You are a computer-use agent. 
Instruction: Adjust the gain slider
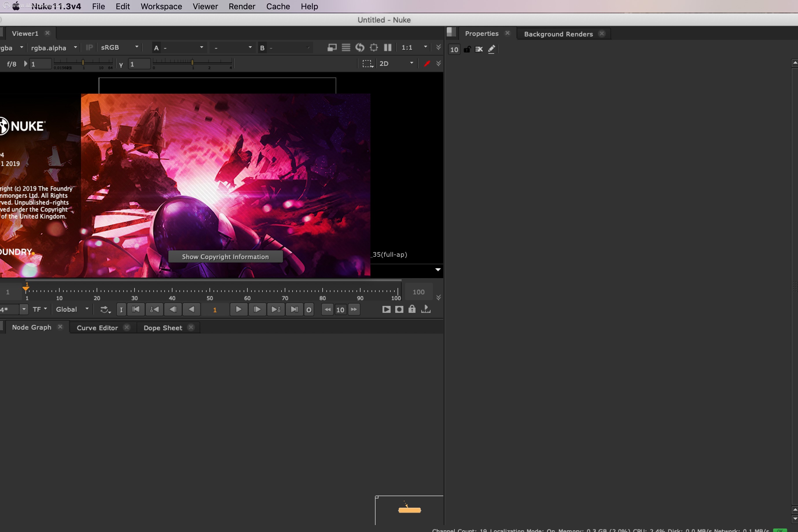tap(83, 63)
